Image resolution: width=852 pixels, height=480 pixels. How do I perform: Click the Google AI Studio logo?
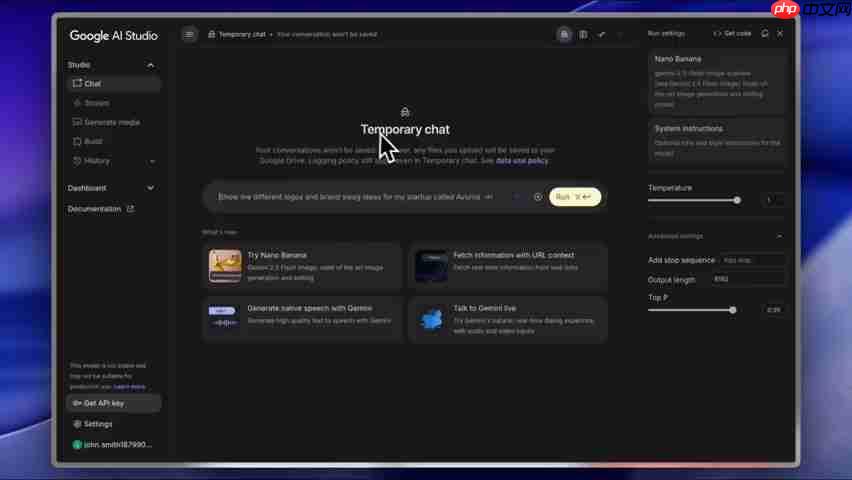pos(114,36)
